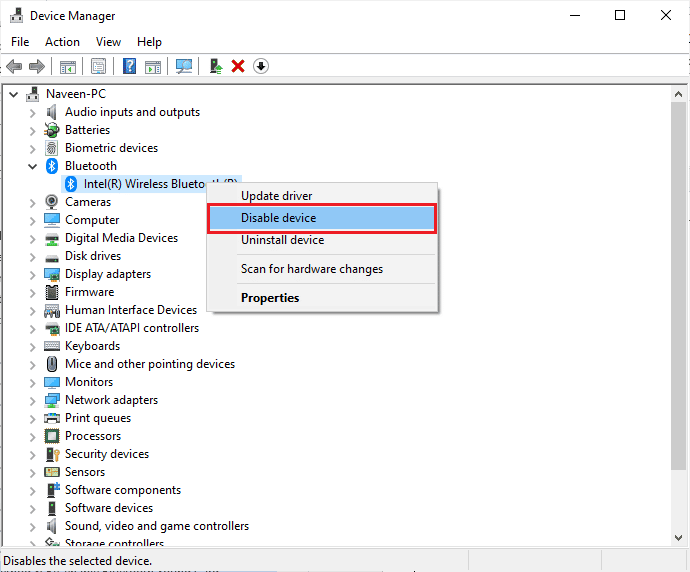This screenshot has height=572, width=690.
Task: Expand the Disk drives chevron
Action: (33, 257)
